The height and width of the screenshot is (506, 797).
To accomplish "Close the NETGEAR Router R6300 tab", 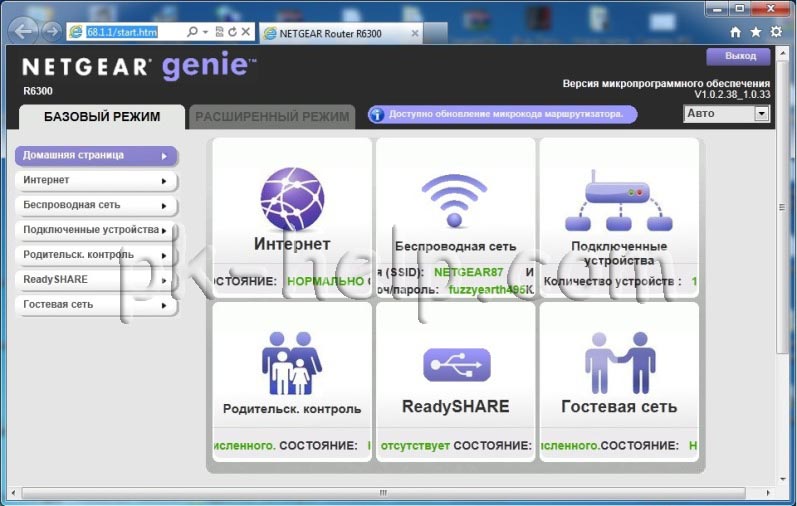I will pyautogui.click(x=415, y=34).
